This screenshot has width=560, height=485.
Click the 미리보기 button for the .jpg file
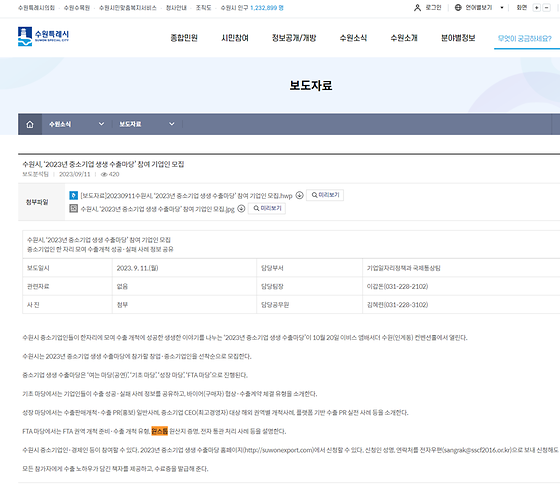267,208
